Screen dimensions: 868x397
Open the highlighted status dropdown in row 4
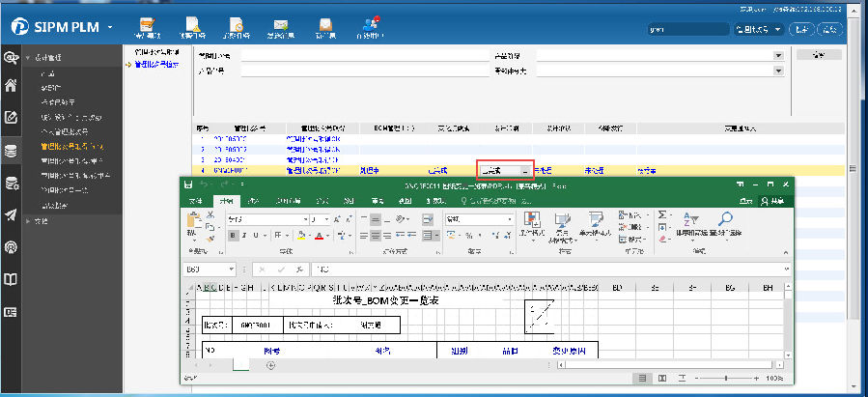(x=525, y=170)
